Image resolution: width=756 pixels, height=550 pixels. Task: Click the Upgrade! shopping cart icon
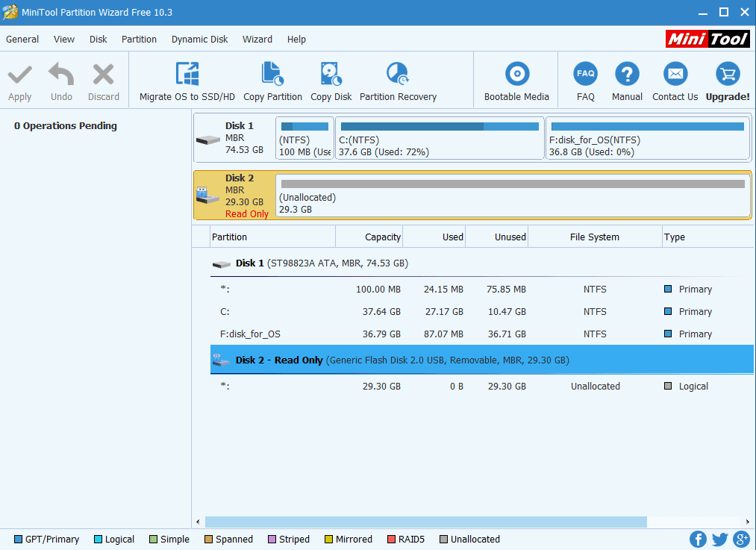[x=727, y=75]
